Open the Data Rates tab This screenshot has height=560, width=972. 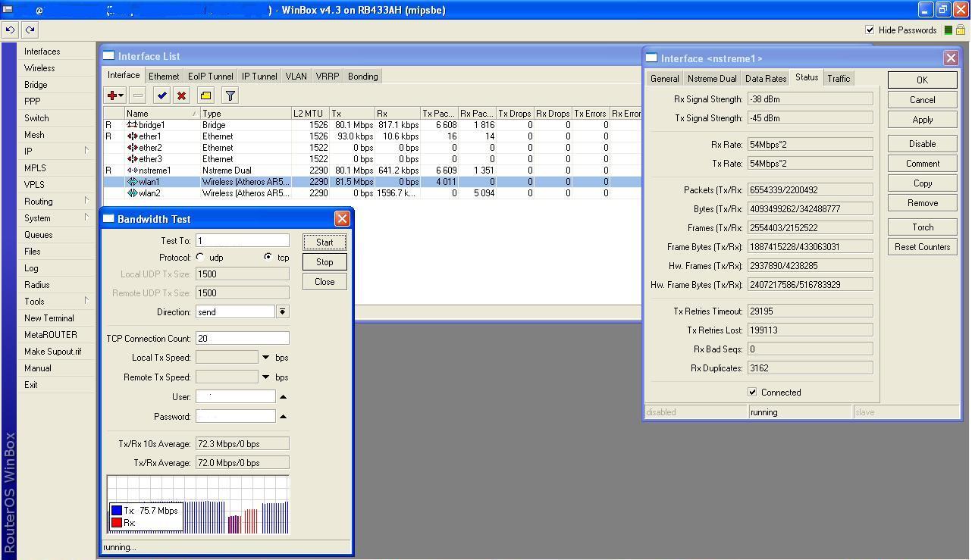(765, 79)
